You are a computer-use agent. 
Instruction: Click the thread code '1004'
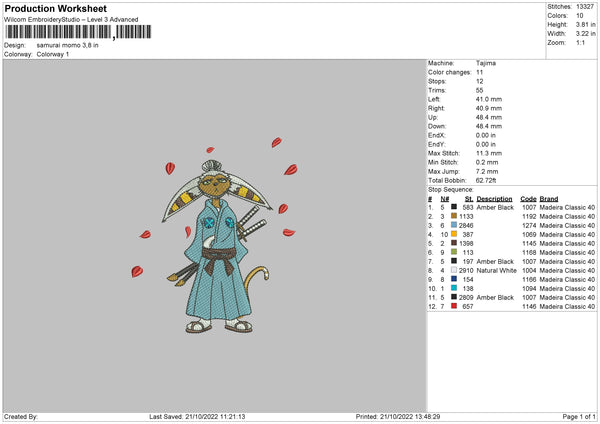pos(529,271)
